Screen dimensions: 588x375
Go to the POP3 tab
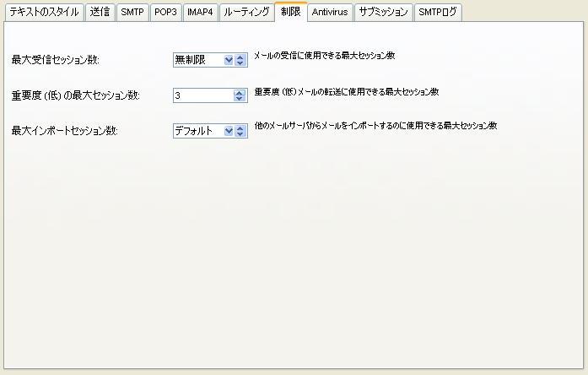165,13
